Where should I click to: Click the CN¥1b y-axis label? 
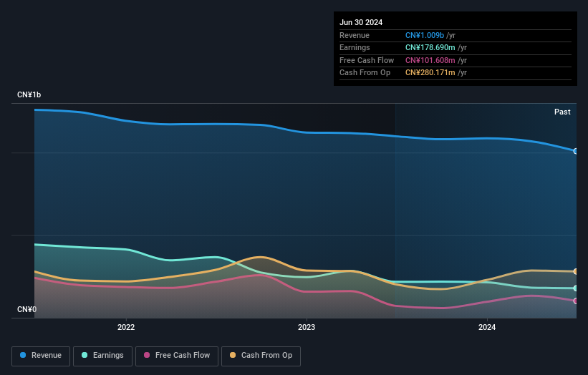[29, 94]
